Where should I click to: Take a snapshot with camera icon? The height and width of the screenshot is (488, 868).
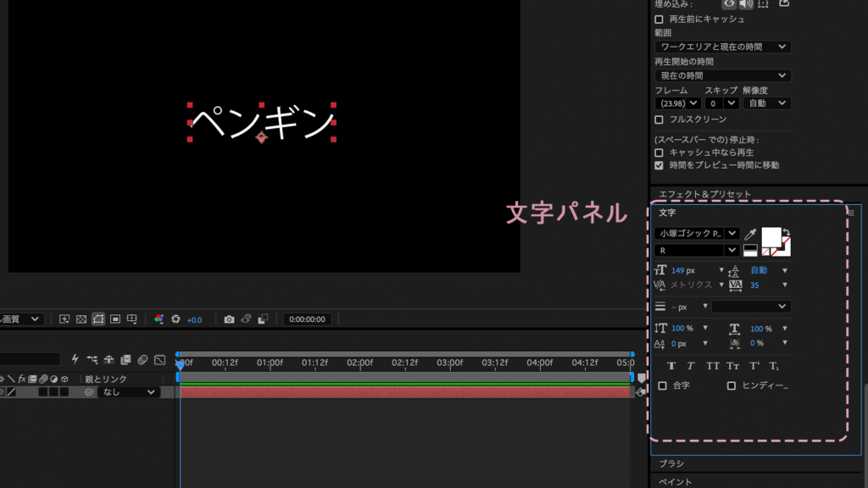229,319
